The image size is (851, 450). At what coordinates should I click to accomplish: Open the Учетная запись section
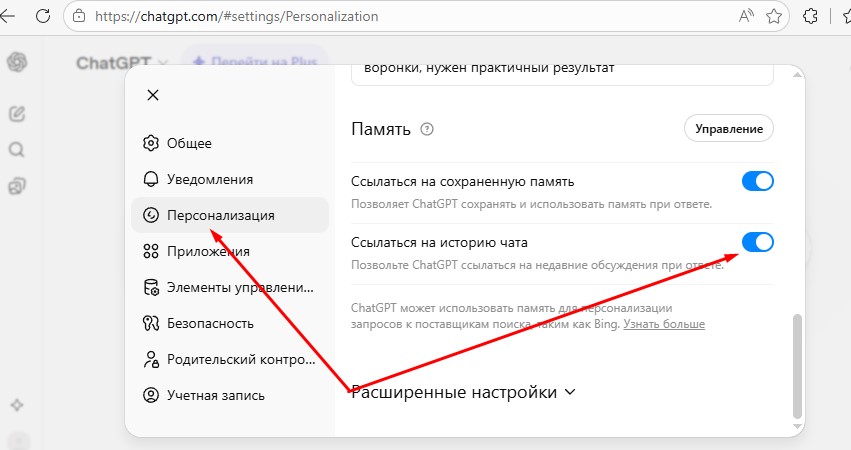(230, 395)
